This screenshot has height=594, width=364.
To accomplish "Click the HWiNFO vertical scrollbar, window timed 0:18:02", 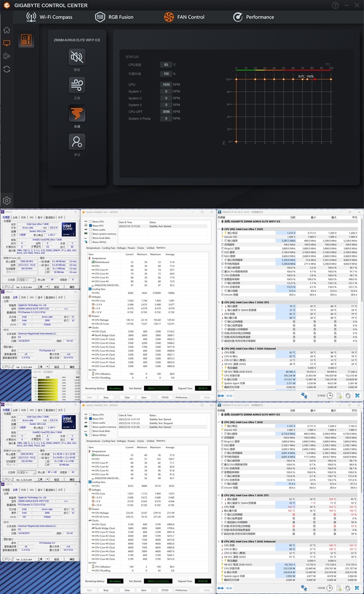I will point(362,261).
